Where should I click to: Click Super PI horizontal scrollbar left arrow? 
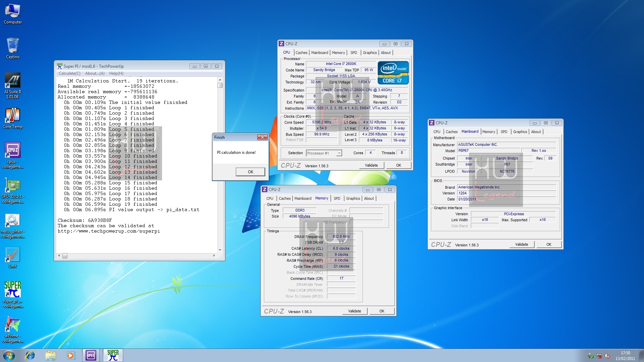[59, 256]
